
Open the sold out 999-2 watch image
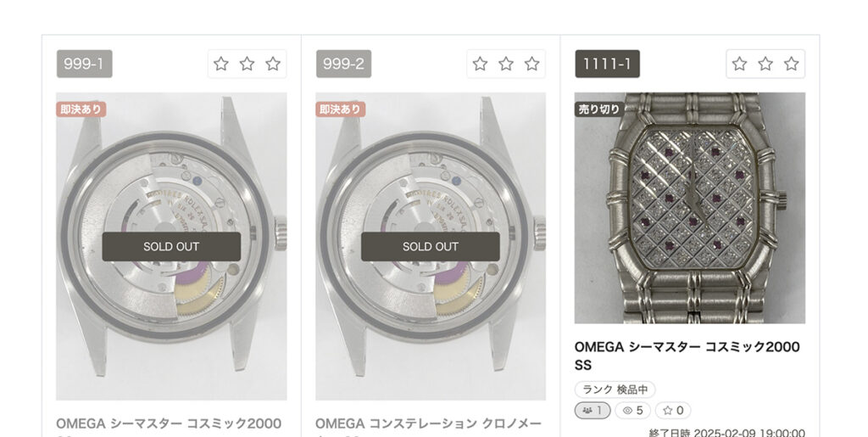click(x=431, y=246)
